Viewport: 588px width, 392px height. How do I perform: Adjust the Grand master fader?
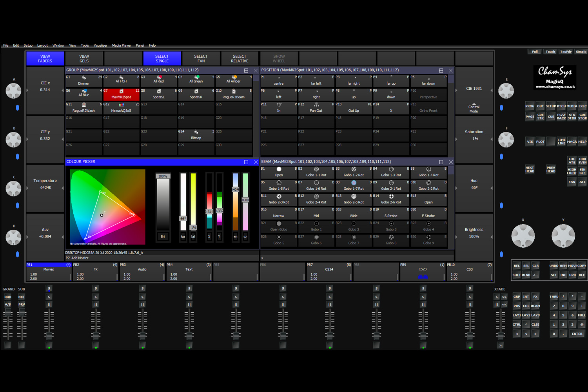(x=8, y=313)
